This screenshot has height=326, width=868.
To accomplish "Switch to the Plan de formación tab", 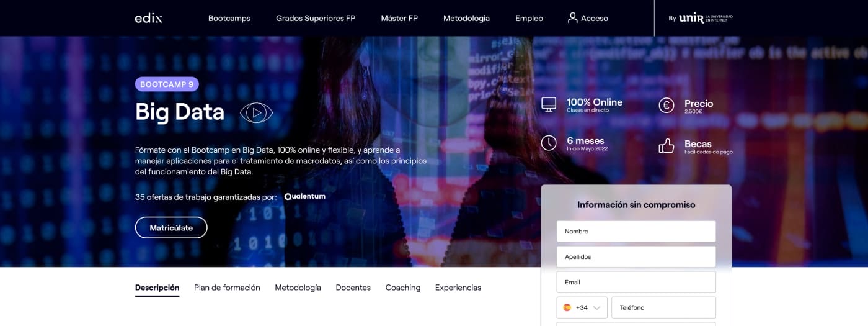I will click(x=227, y=288).
